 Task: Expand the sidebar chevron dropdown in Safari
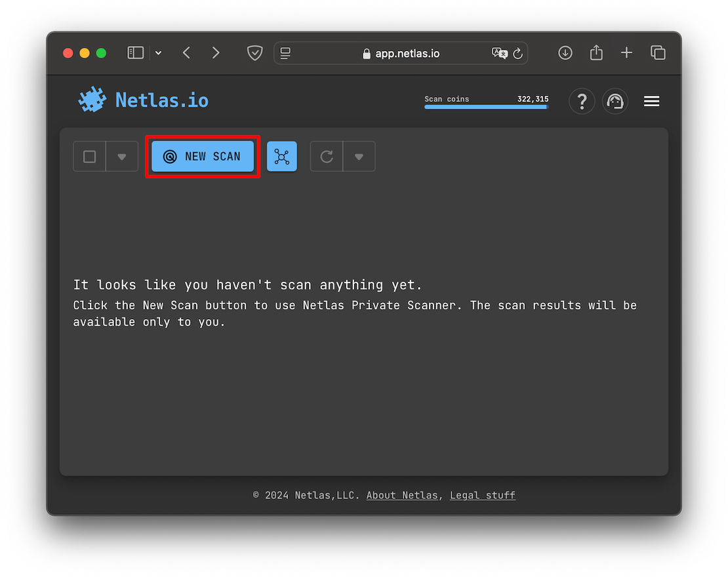click(158, 53)
